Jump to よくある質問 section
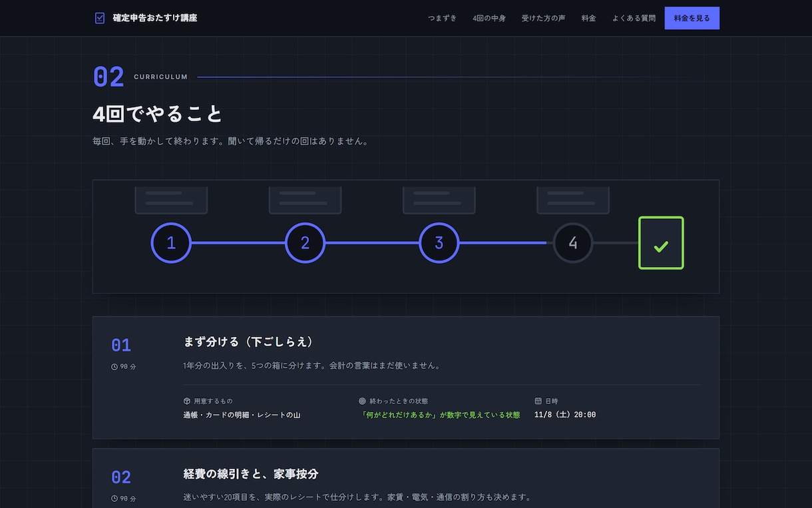This screenshot has width=812, height=508. (x=634, y=18)
